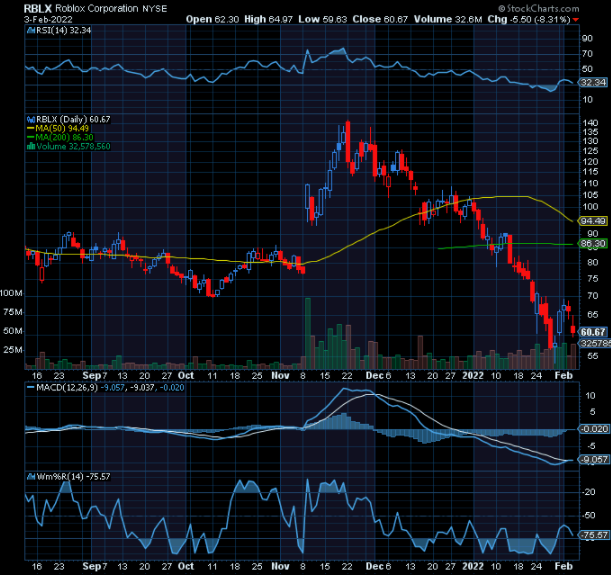Click the Chg -5.50 (-8.31%) value
The width and height of the screenshot is (611, 575).
pos(529,19)
